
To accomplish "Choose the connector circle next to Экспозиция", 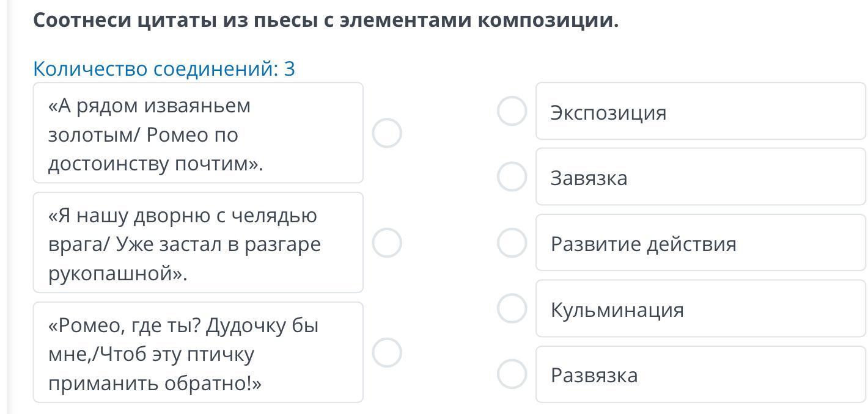I will coord(512,111).
